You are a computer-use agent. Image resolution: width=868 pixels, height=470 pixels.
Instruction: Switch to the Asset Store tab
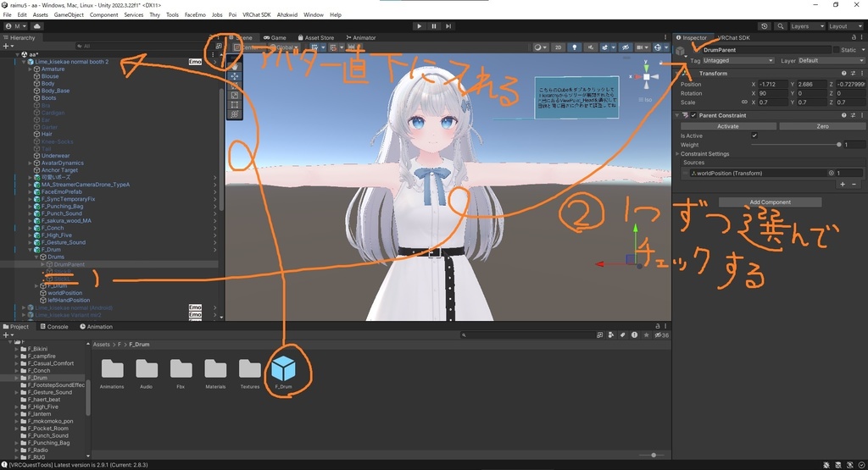(x=315, y=37)
